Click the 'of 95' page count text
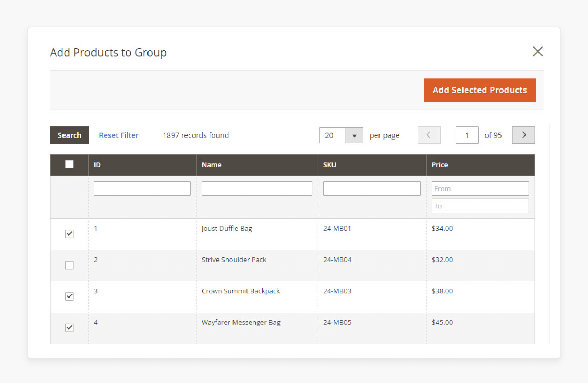Image resolution: width=588 pixels, height=383 pixels. 493,135
